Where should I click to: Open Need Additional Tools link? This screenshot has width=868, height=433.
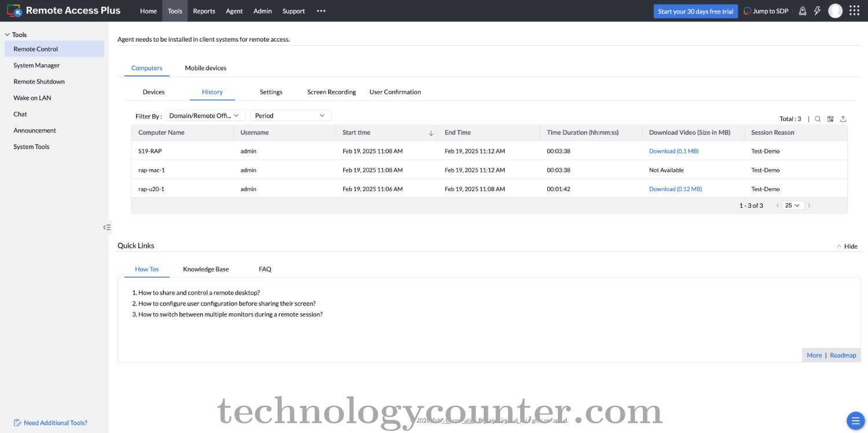pos(50,423)
